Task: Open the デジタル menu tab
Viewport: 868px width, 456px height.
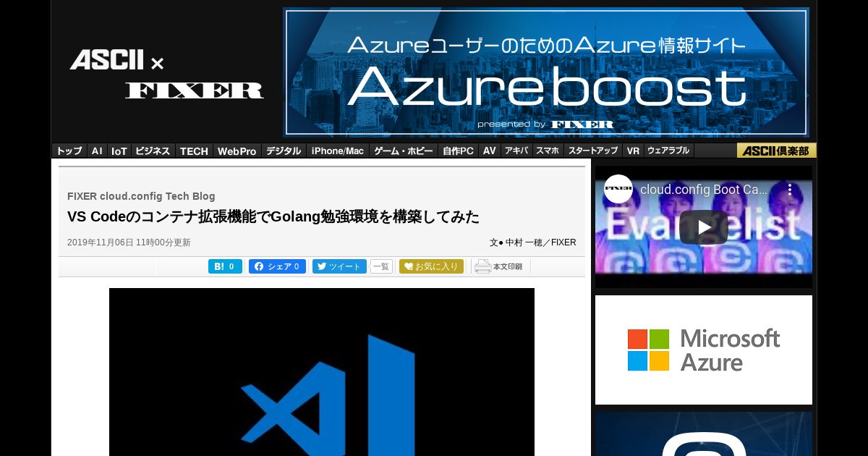Action: [x=284, y=151]
